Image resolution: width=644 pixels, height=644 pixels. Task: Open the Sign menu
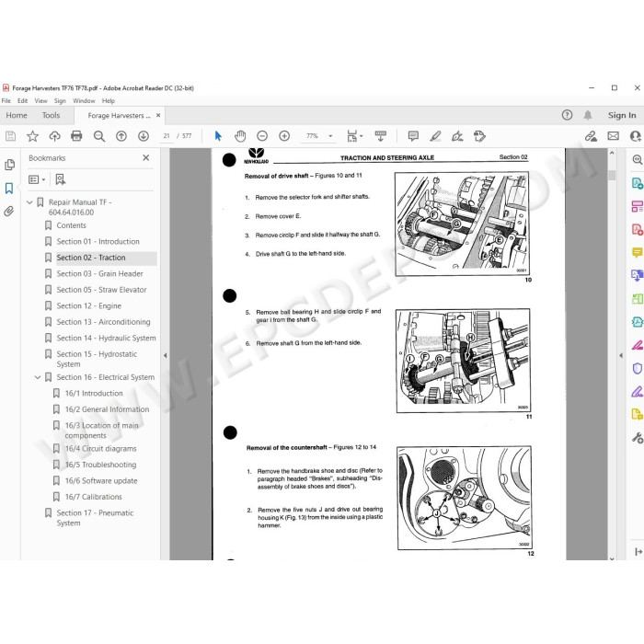(60, 100)
